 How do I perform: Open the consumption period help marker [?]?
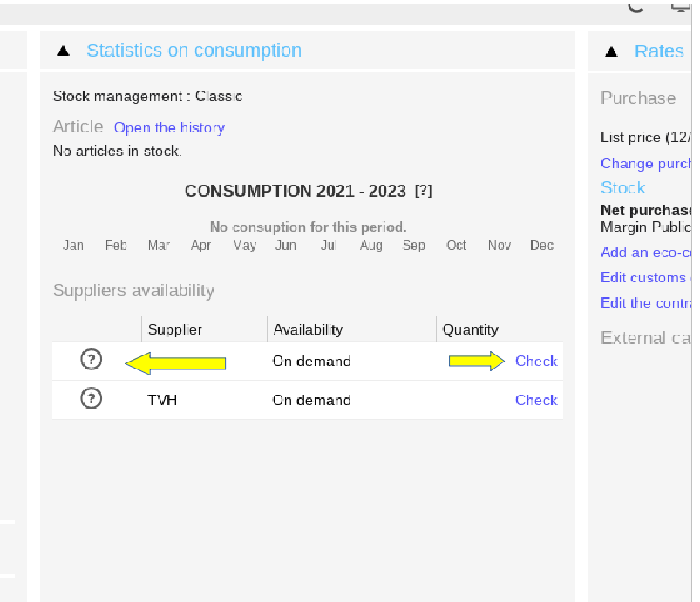click(x=423, y=191)
